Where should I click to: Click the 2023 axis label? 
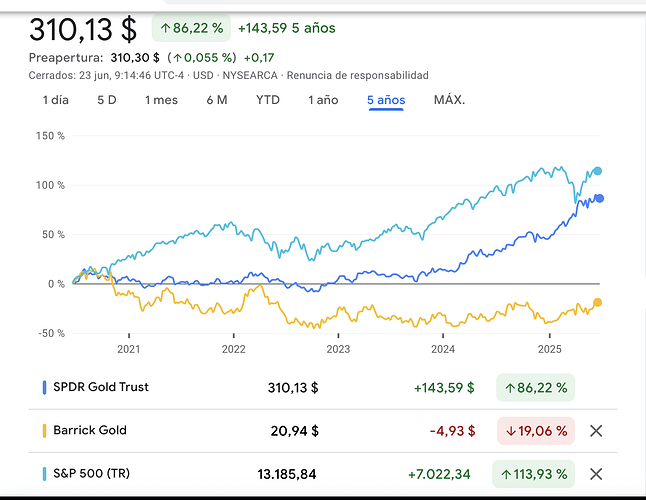(x=338, y=349)
